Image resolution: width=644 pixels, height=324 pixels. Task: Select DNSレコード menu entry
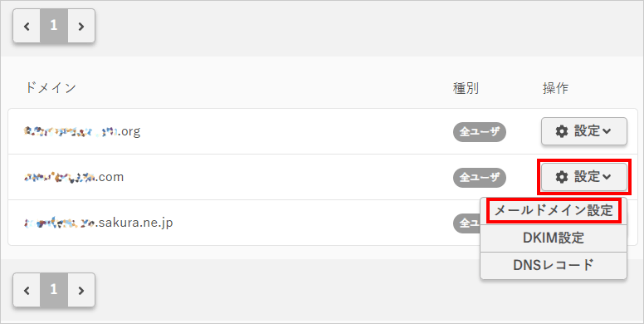[x=554, y=266]
